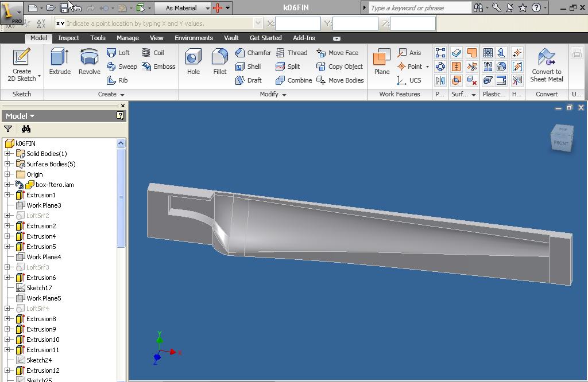
Task: Open the Inspect ribbon tab
Action: [x=69, y=38]
